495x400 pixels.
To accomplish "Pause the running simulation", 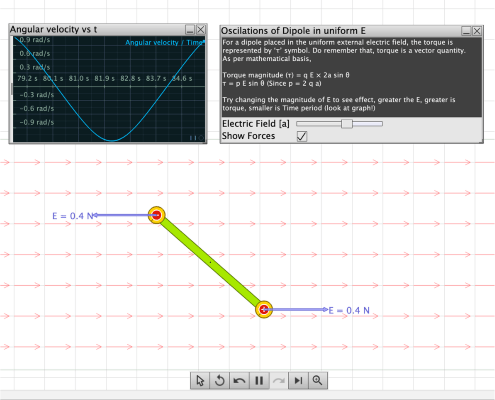I will point(259,380).
